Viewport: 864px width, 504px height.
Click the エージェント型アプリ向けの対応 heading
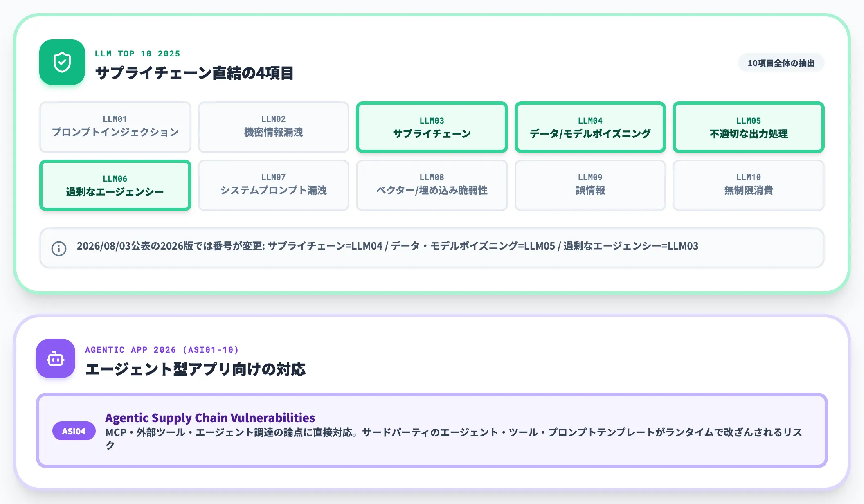pyautogui.click(x=195, y=369)
